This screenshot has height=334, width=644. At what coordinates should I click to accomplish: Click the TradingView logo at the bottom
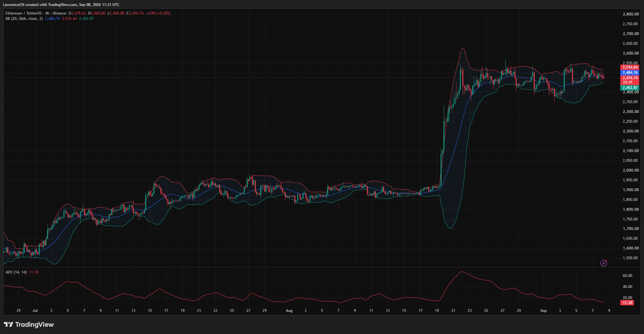29,325
